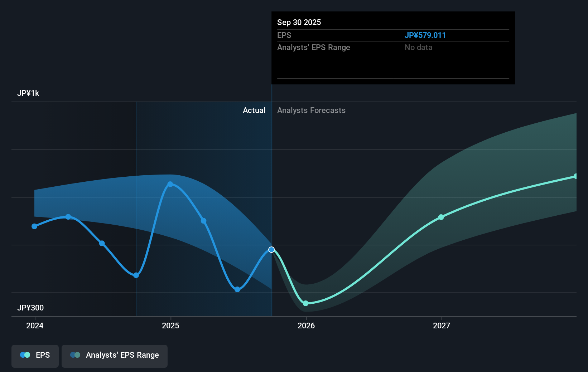
Task: Toggle Analysts' EPS Range visibility in legend
Action: 114,356
